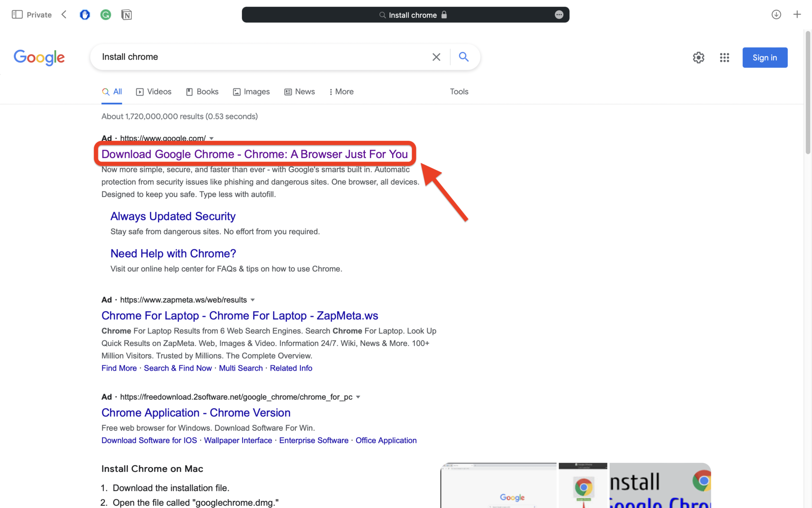This screenshot has width=812, height=508.
Task: Open Google settings gear
Action: pos(699,58)
